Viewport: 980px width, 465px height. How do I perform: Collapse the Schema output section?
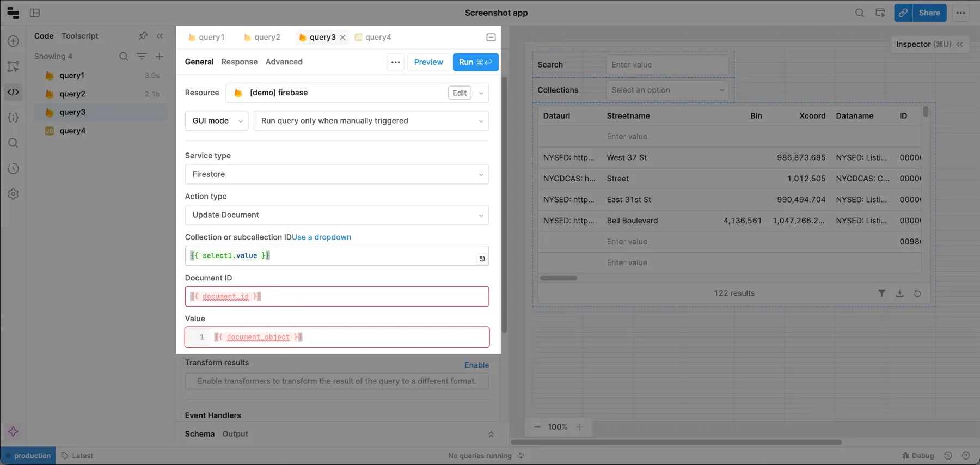tap(491, 435)
